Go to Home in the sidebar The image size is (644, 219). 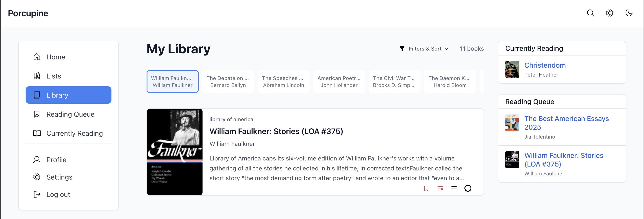(56, 57)
